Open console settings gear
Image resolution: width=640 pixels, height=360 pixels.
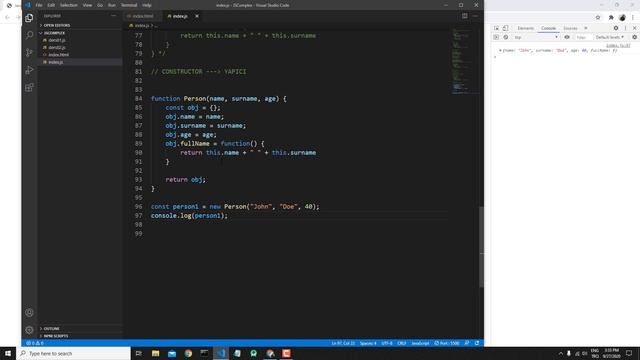click(635, 37)
